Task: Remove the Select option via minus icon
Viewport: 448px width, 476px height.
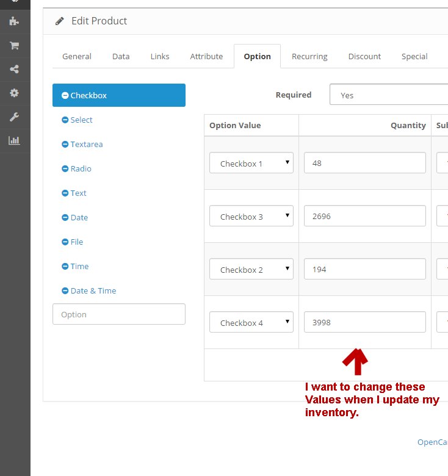Action: pyautogui.click(x=65, y=120)
